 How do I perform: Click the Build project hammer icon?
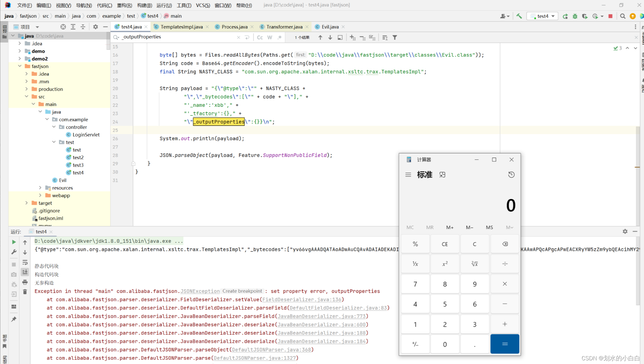tap(519, 16)
